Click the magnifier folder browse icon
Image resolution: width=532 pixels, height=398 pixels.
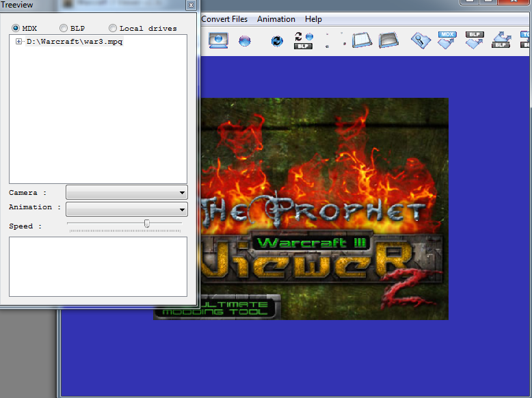(x=421, y=41)
